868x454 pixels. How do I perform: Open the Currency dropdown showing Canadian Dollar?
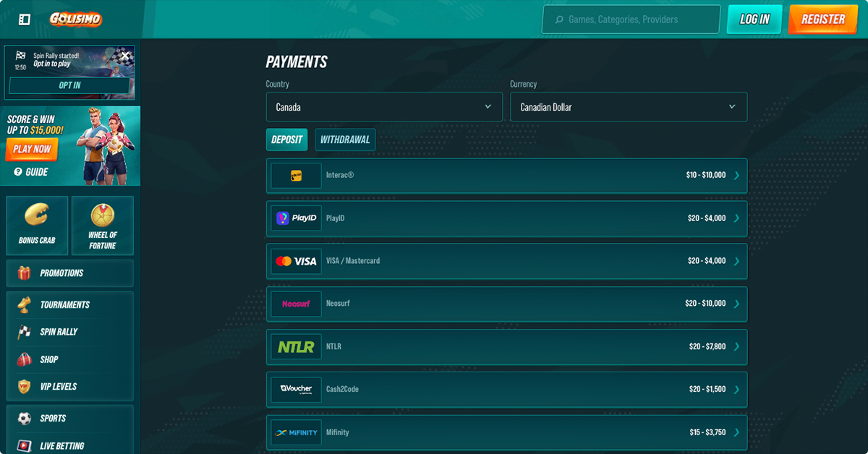629,107
